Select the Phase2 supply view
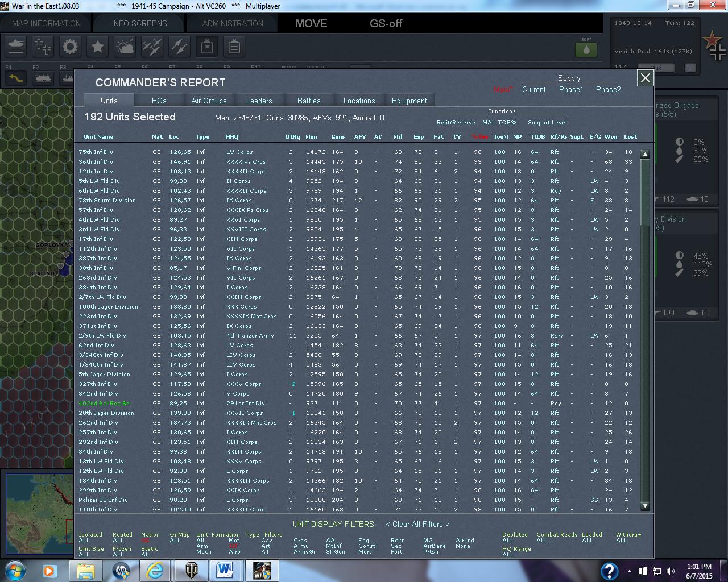The width and height of the screenshot is (728, 582). [609, 89]
